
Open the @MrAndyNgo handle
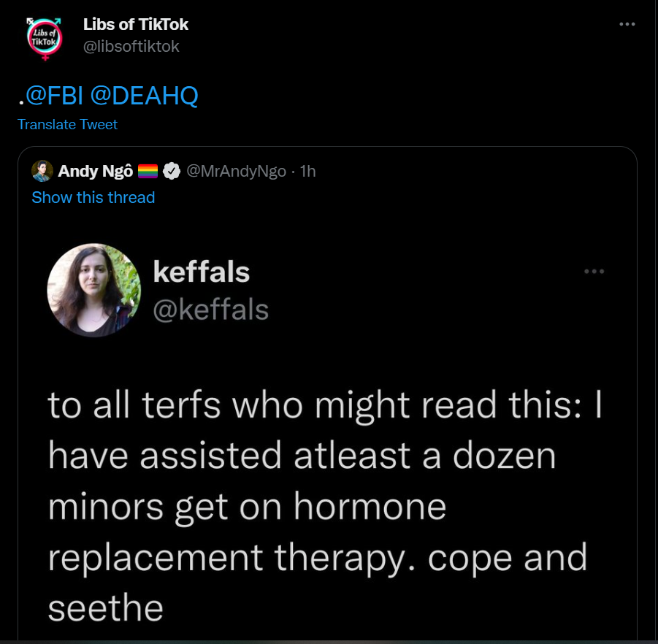click(x=236, y=171)
